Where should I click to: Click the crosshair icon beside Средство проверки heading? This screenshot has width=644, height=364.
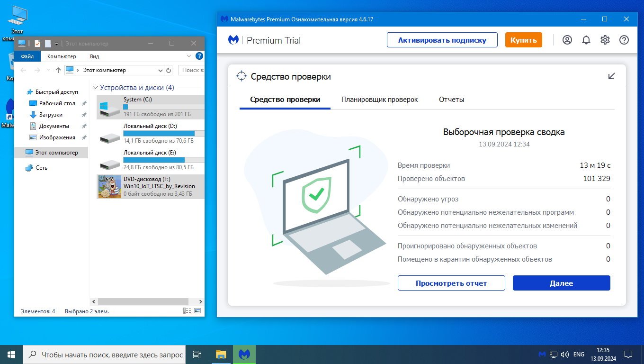(x=241, y=76)
